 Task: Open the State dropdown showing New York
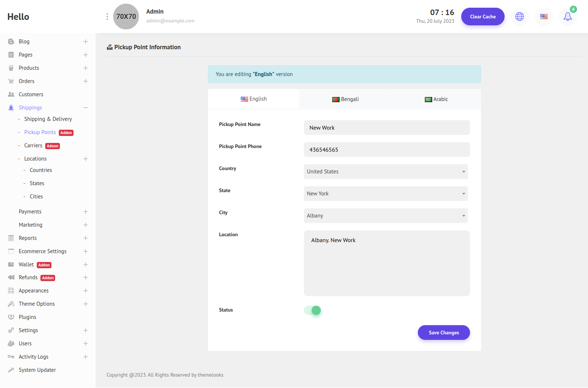click(x=386, y=194)
